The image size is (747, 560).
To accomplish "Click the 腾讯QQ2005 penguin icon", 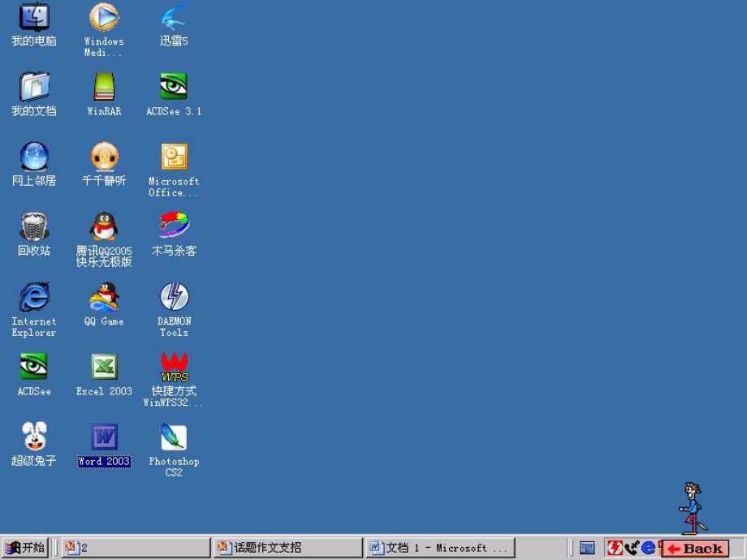I will (104, 226).
